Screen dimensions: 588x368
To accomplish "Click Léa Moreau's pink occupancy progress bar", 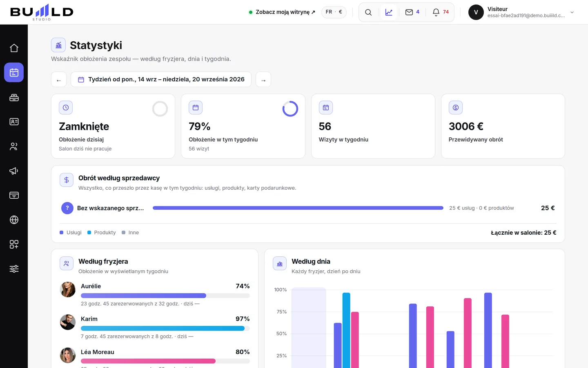I will coord(165,361).
